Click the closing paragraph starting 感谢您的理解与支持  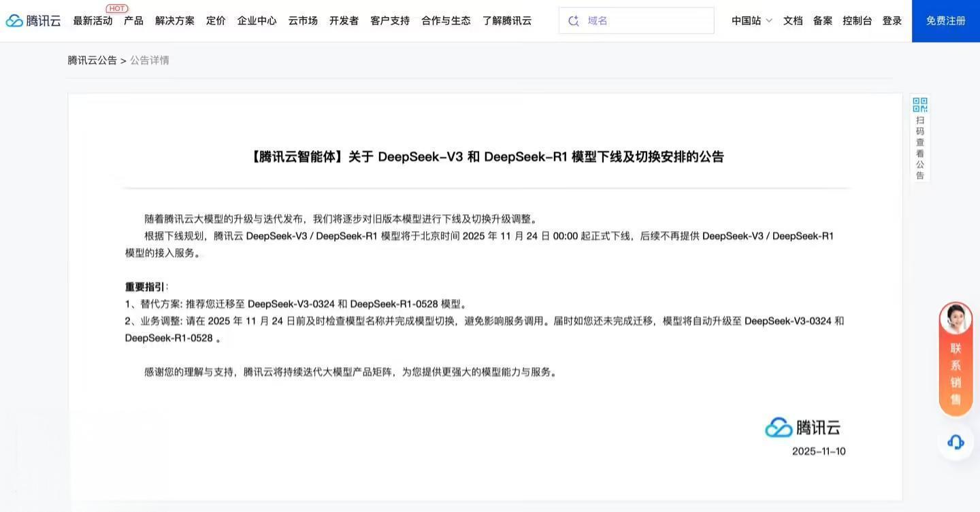click(350, 372)
